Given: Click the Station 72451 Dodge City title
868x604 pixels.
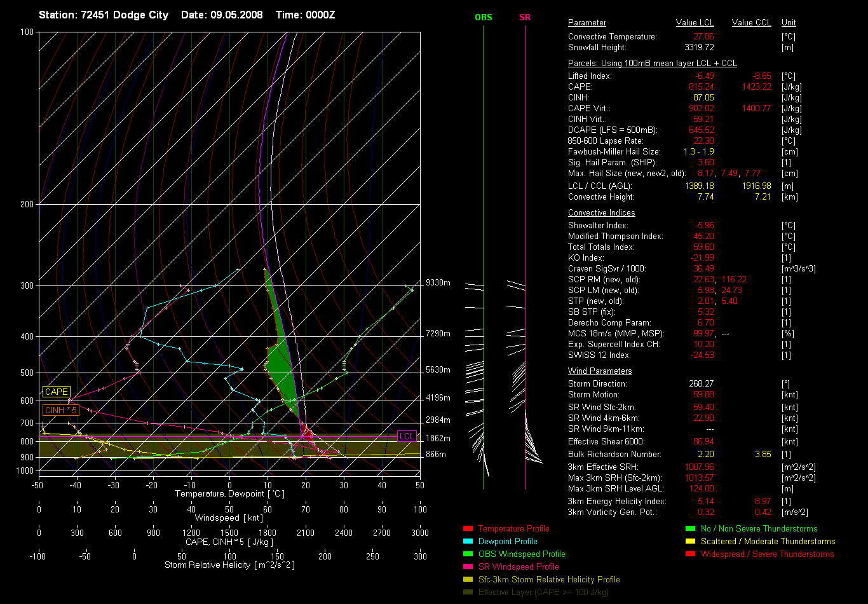Looking at the screenshot, I should [x=104, y=15].
